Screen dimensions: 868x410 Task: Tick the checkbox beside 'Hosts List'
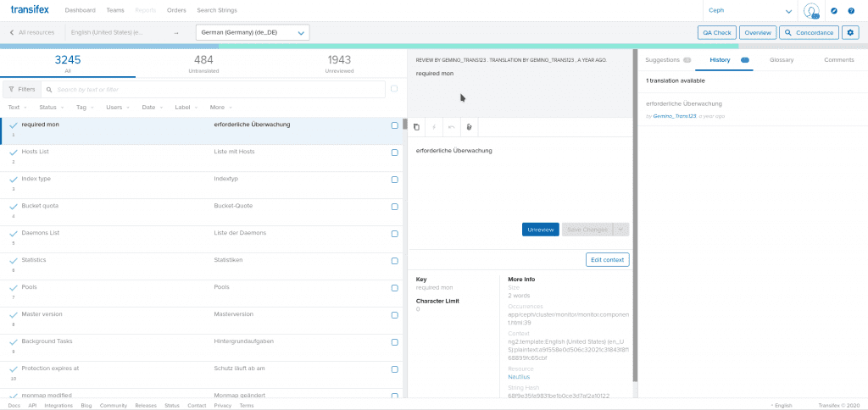(394, 152)
